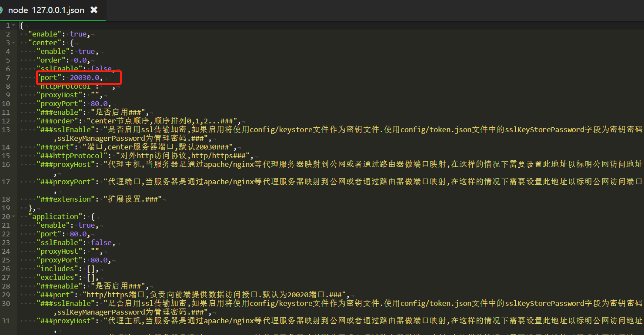
Task: Click the "###port" key on line 29
Action: [x=55, y=295]
